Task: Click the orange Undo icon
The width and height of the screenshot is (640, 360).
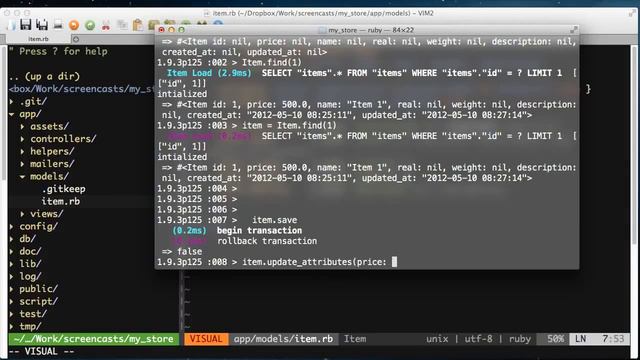Action: tap(74, 25)
